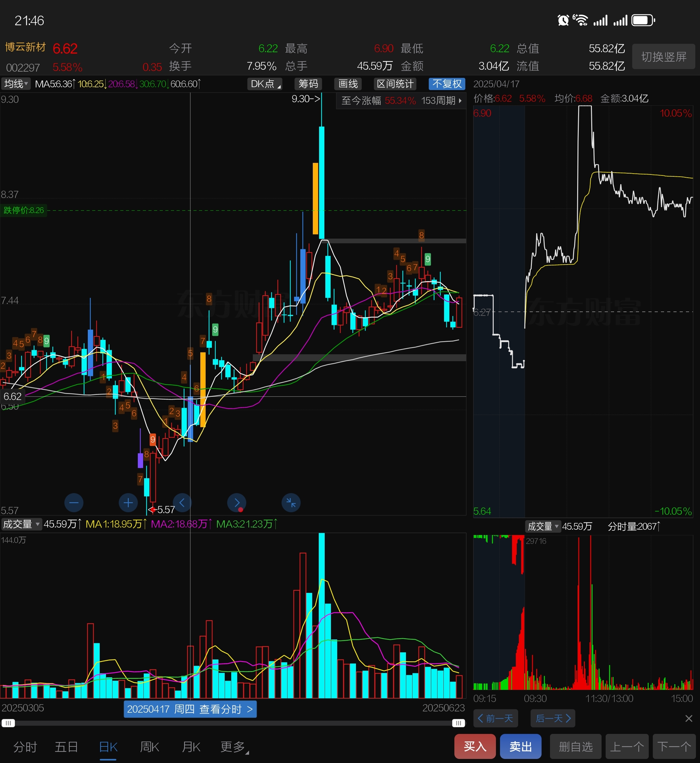Move chart right with the arrow icon
The height and width of the screenshot is (763, 700).
(x=237, y=503)
